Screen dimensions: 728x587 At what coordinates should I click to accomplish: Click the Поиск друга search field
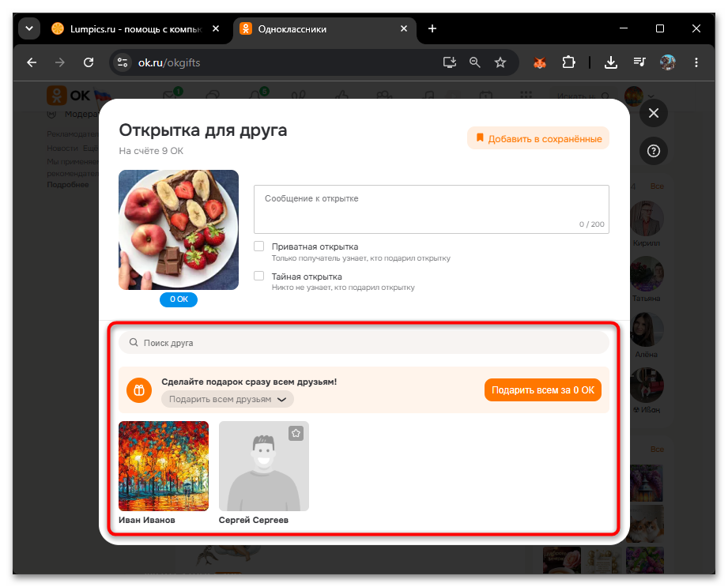pos(364,342)
